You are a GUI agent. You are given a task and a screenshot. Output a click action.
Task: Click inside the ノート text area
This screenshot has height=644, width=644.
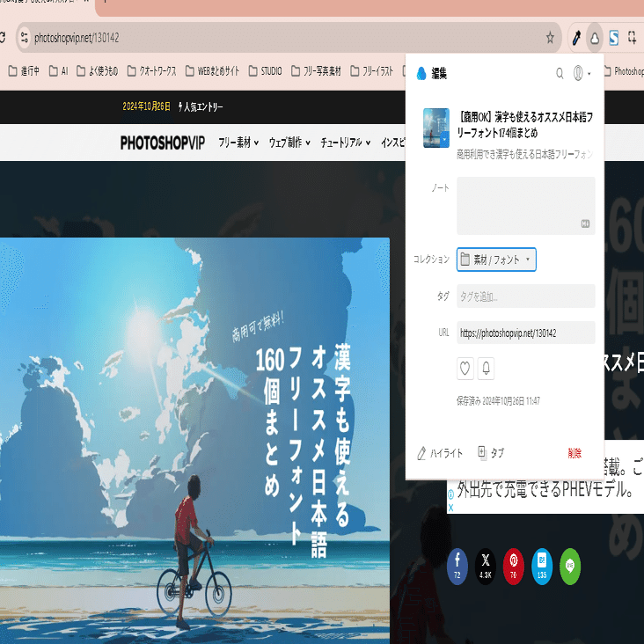[x=526, y=206]
